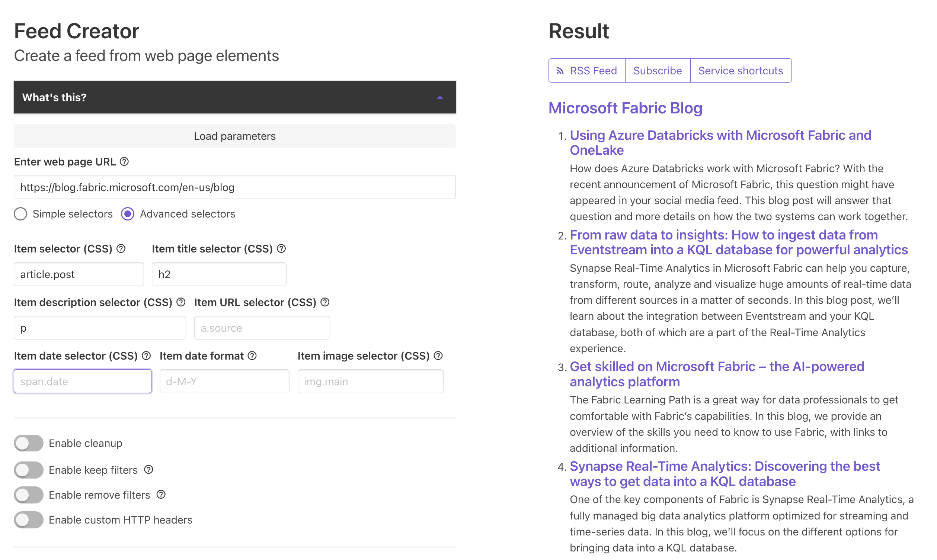Click the help icon beside "Enable keep filters"
937x560 pixels.
[x=148, y=469]
